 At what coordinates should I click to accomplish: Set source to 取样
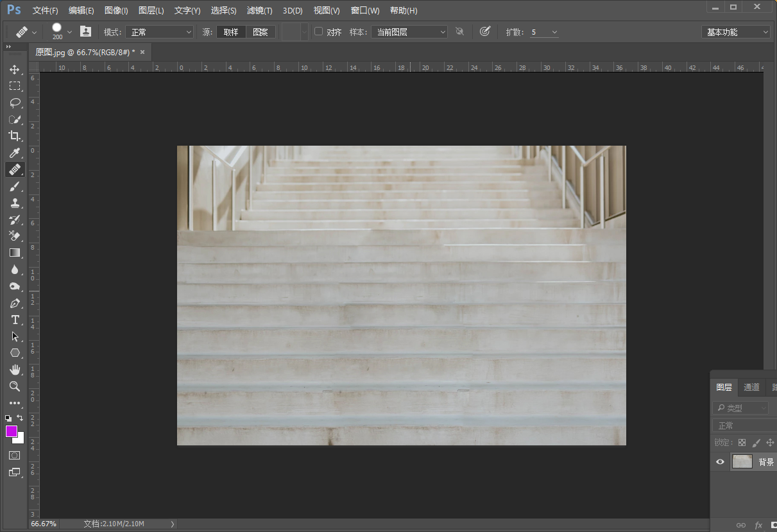(231, 32)
